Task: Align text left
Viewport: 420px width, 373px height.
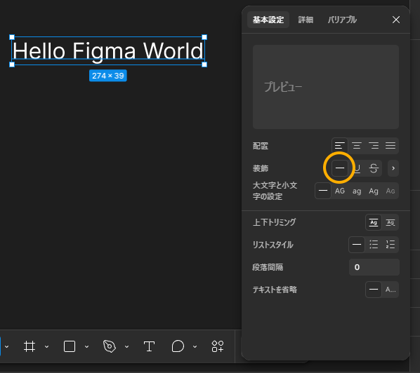Action: [340, 146]
